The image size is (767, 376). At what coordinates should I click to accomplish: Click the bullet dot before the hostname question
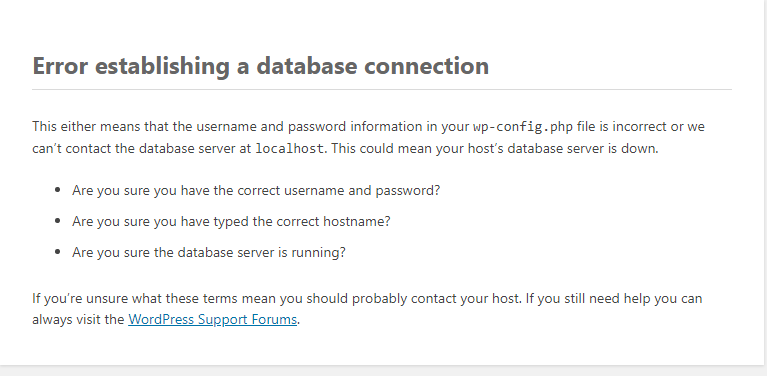(x=58, y=221)
